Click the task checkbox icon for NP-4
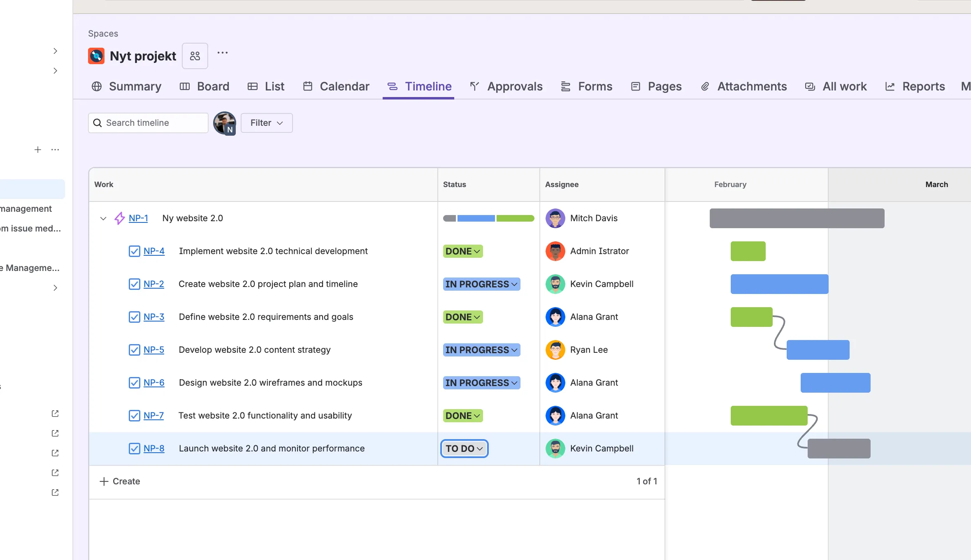The height and width of the screenshot is (560, 971). (134, 251)
